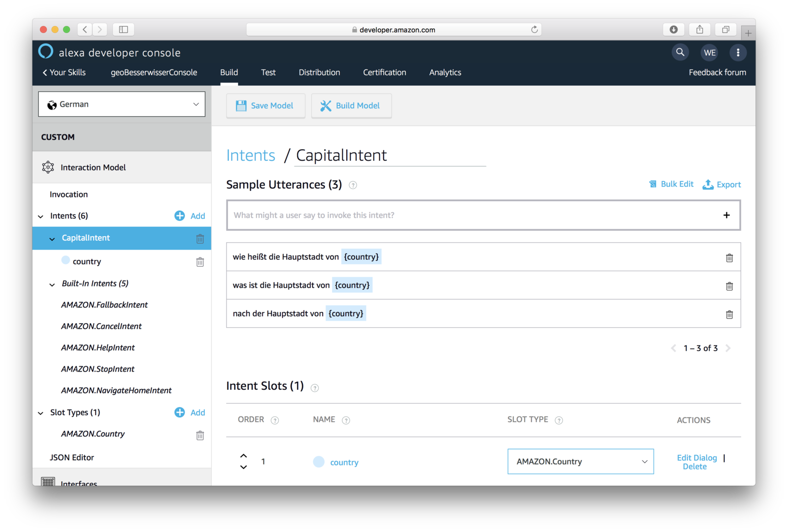Open the Distribution tab
This screenshot has height=532, width=788.
[319, 72]
